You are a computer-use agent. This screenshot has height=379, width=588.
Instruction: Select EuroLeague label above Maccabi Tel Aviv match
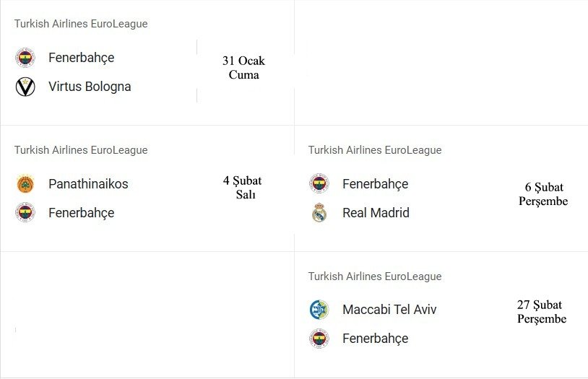coord(375,276)
